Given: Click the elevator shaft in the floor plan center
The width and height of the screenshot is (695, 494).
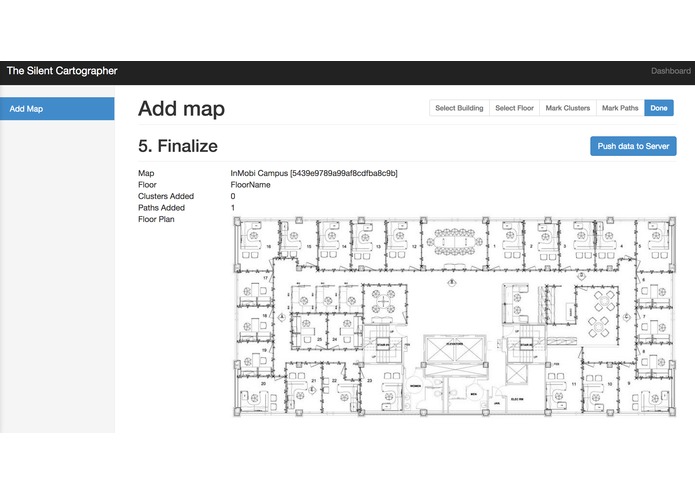Looking at the screenshot, I should coord(454,348).
